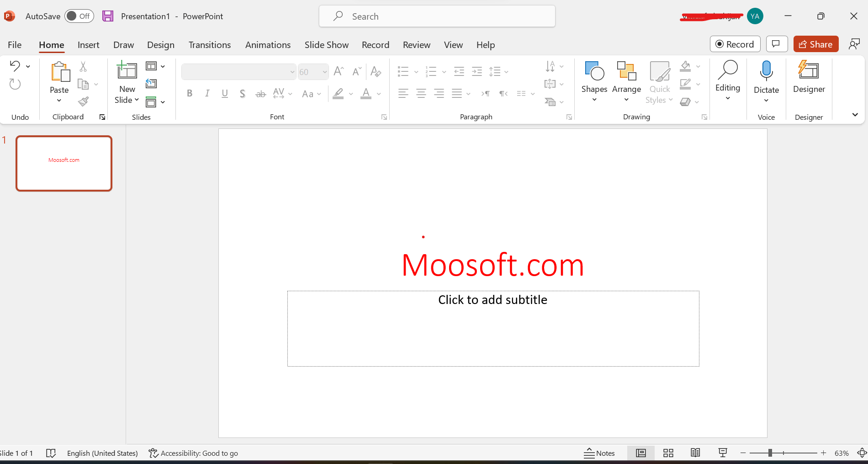Switch to Slide Sorter view
This screenshot has width=868, height=464.
[668, 453]
